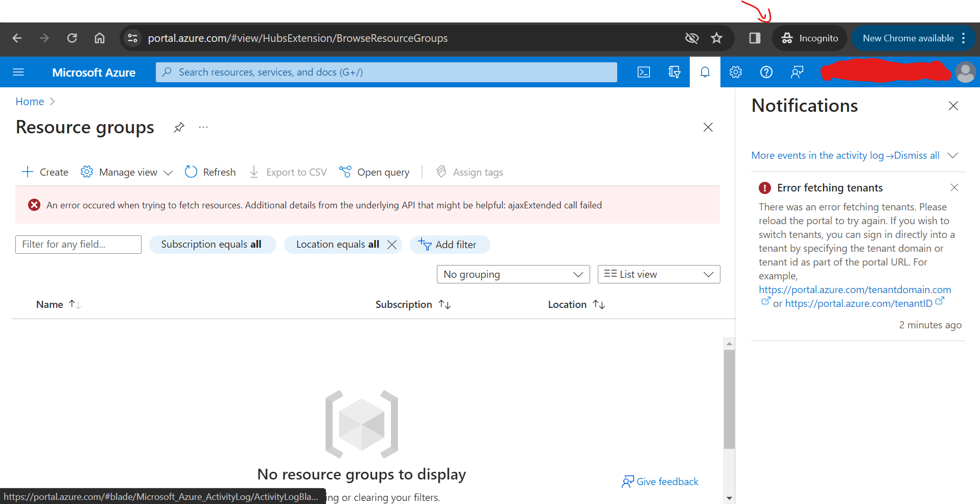Click scrollbar up arrow
The height and width of the screenshot is (504, 980).
click(x=729, y=343)
